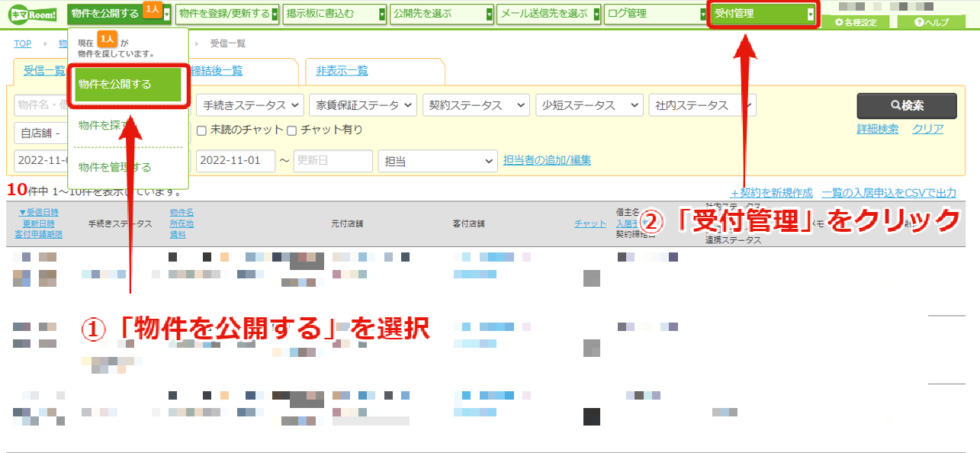Choose 物件を管理する in the opened menu
The image size is (980, 453).
click(x=115, y=167)
